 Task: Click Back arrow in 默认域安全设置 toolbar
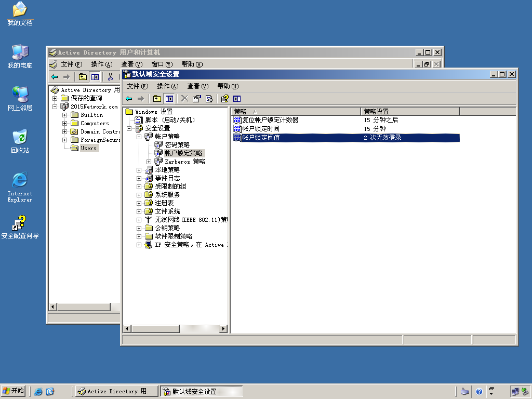click(129, 99)
